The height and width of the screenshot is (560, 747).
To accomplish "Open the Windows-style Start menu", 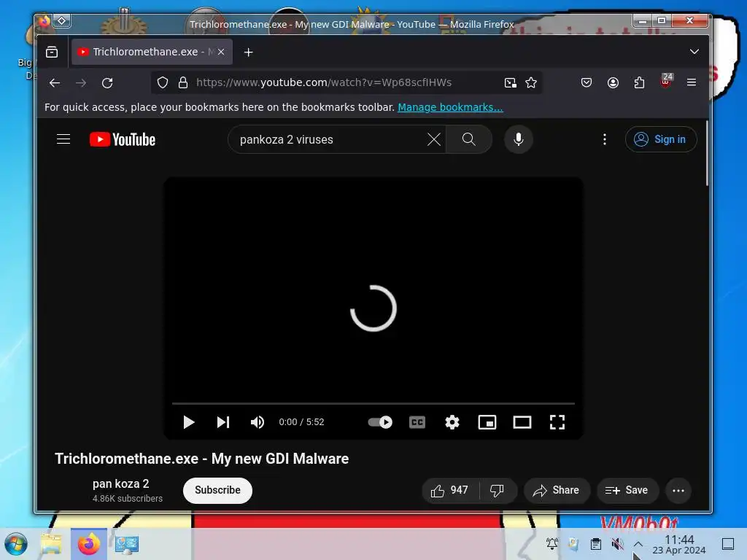I will coord(17,544).
